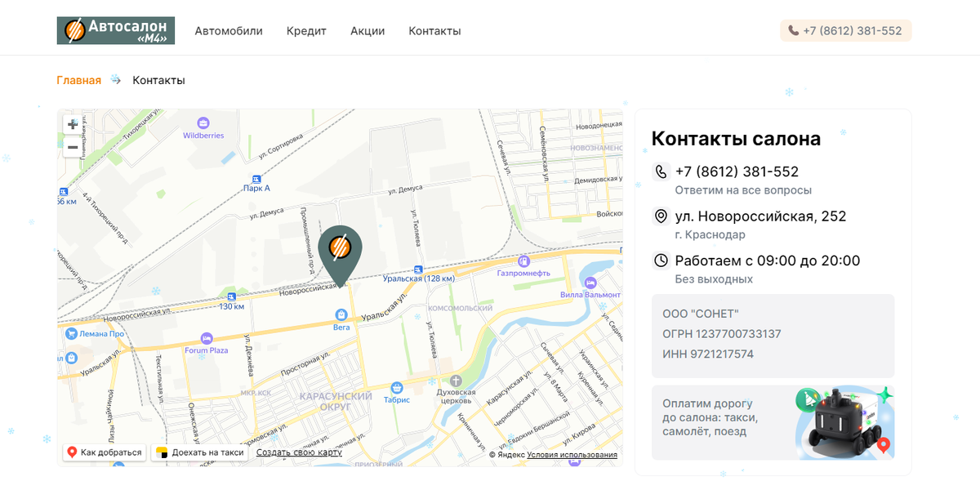This screenshot has height=481, width=980.
Task: Go to Главная breadcrumb link
Action: coord(78,80)
